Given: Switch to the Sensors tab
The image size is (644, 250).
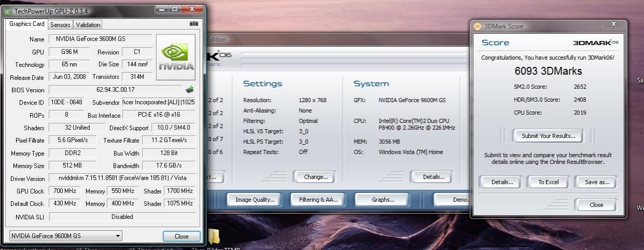Looking at the screenshot, I should click(60, 24).
